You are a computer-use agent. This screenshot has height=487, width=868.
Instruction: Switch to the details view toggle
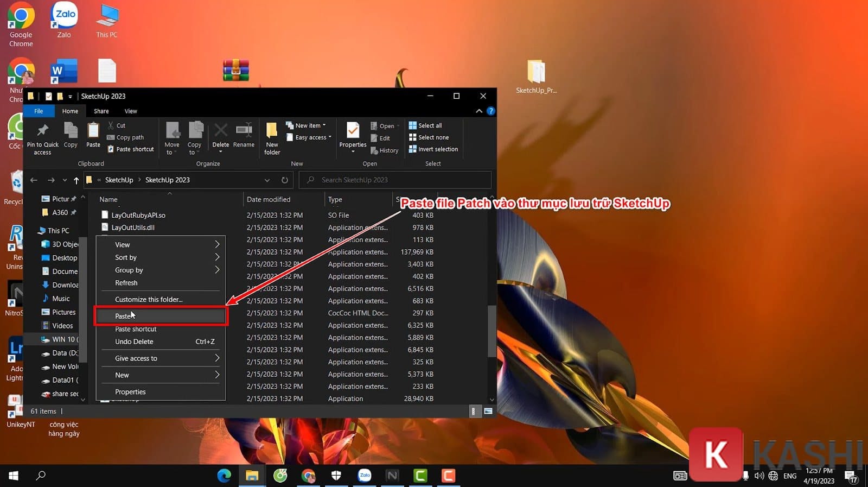[474, 412]
